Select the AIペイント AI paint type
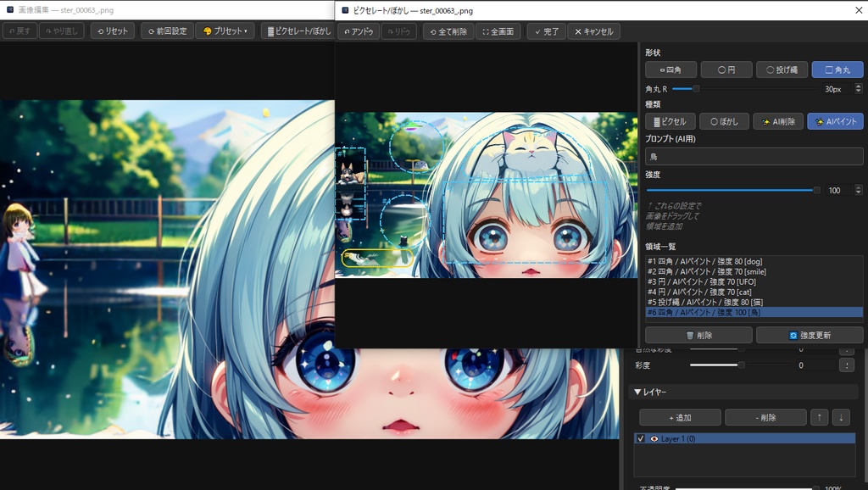This screenshot has height=490, width=868. tap(835, 121)
